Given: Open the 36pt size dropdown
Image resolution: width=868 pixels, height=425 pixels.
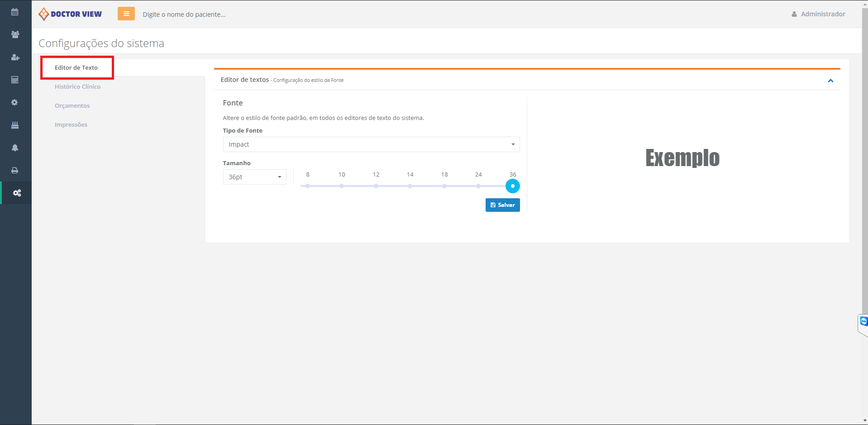Looking at the screenshot, I should 254,177.
